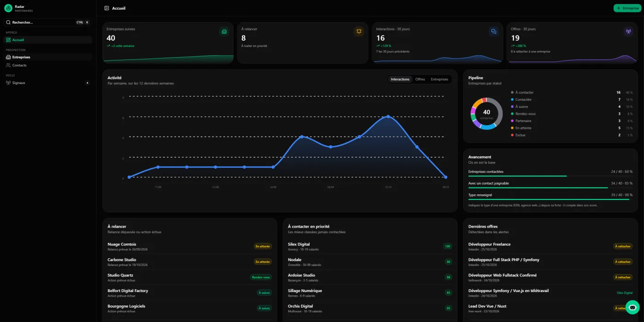Open Développeur Symfony / Vue.js en télétravail offer
644x322 pixels.
tap(550, 293)
